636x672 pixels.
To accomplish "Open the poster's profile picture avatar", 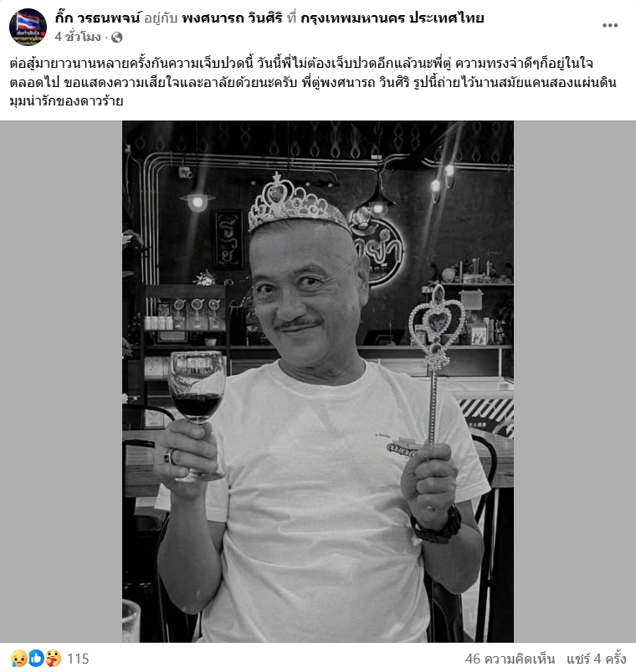I will pyautogui.click(x=28, y=27).
